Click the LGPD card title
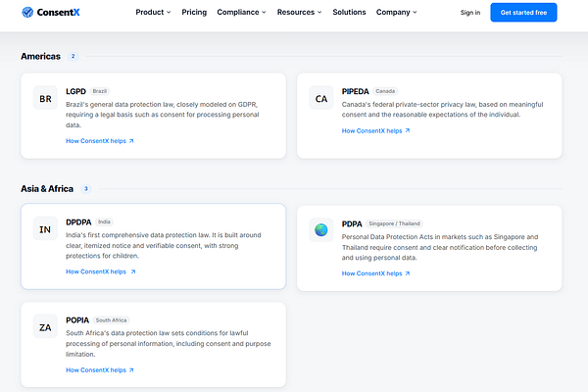 coord(75,91)
